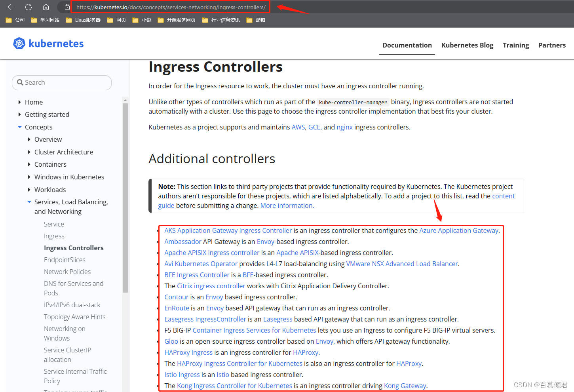Open Easegress IngressController link
This screenshot has height=392, width=574.
(205, 319)
